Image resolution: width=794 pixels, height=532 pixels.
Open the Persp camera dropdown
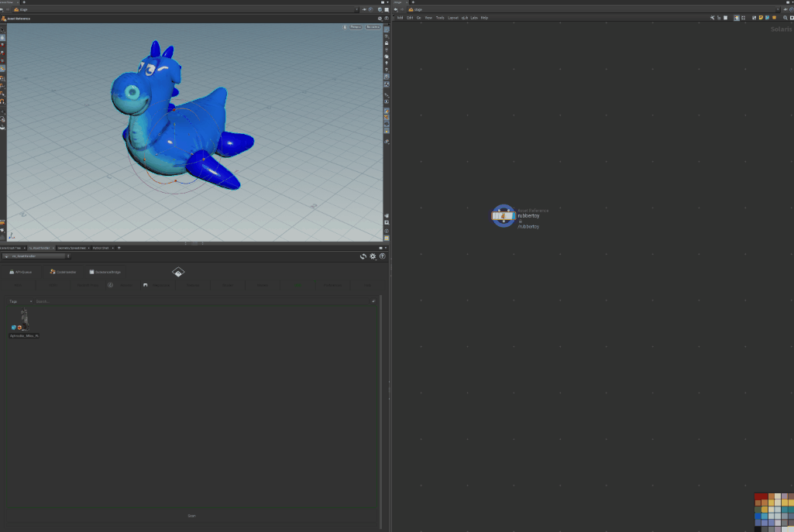click(x=355, y=27)
